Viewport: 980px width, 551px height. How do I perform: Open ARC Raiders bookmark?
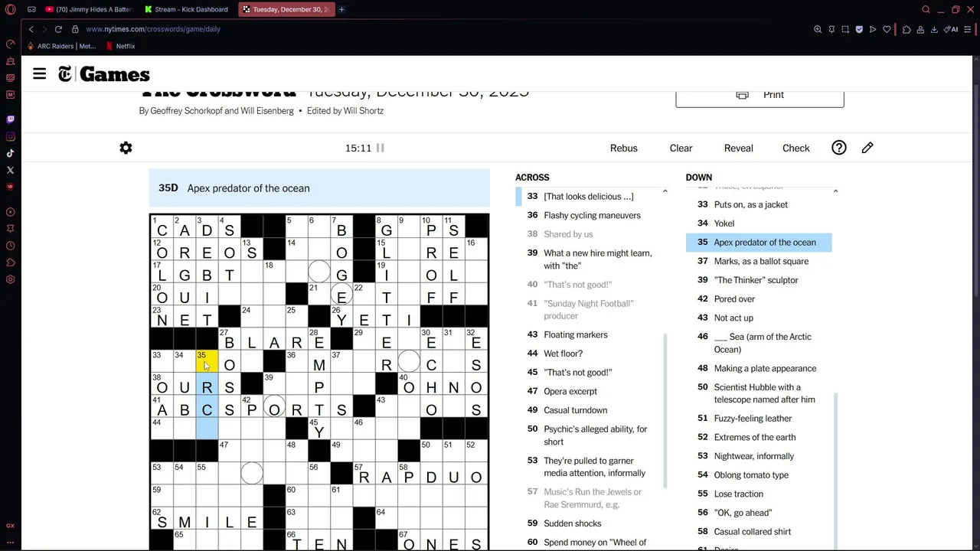click(62, 46)
